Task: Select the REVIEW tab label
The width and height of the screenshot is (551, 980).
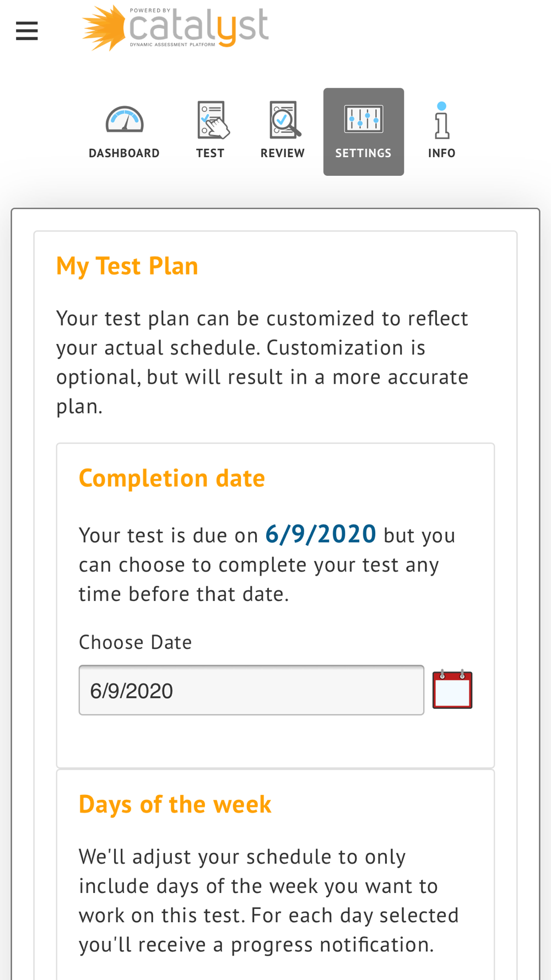Action: tap(283, 153)
